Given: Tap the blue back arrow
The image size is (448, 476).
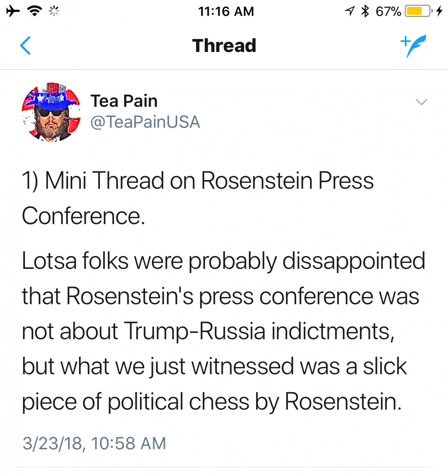Looking at the screenshot, I should point(25,45).
